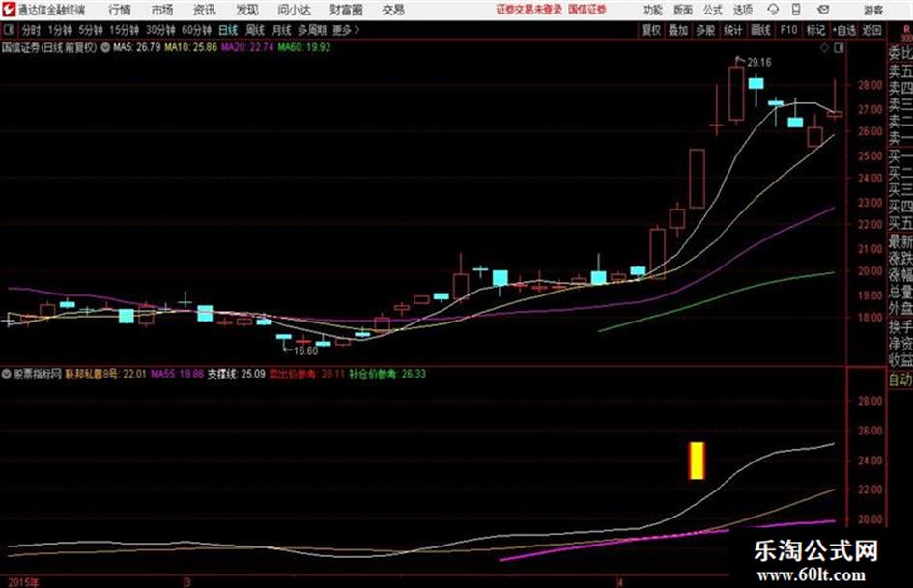Viewport: 913px width, 588px height.
Task: Click the 复权 toolbar button
Action: (x=651, y=30)
